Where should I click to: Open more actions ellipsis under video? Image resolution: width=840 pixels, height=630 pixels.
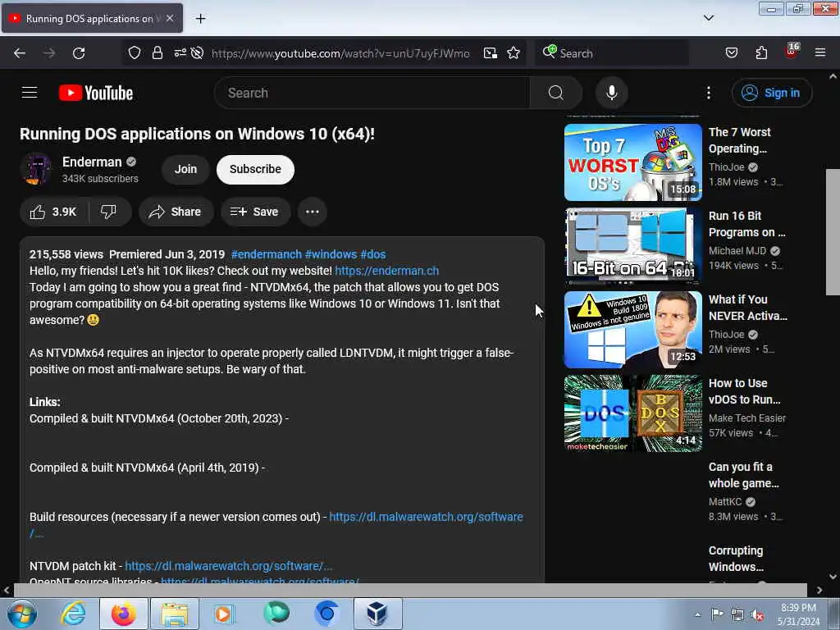313,212
